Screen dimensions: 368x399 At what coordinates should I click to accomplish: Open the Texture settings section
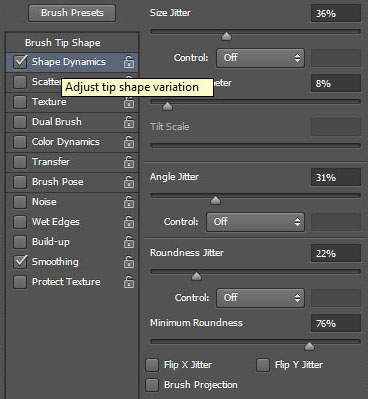coord(49,102)
